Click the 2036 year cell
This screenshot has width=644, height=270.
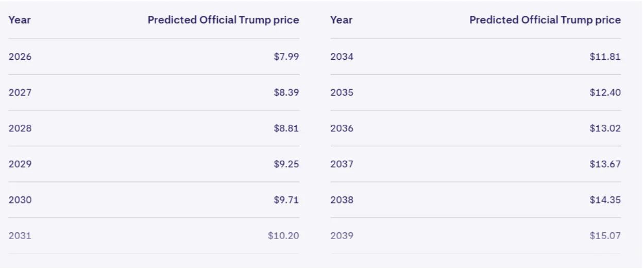click(x=342, y=128)
